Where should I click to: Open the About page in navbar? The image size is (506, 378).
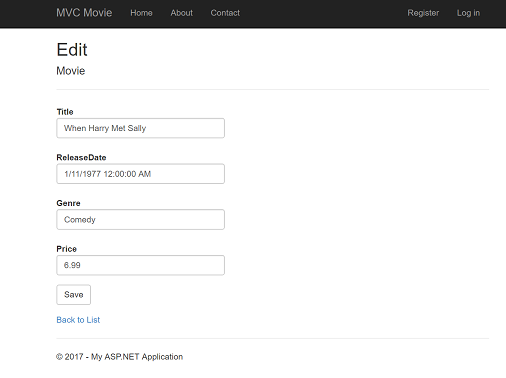coord(182,13)
